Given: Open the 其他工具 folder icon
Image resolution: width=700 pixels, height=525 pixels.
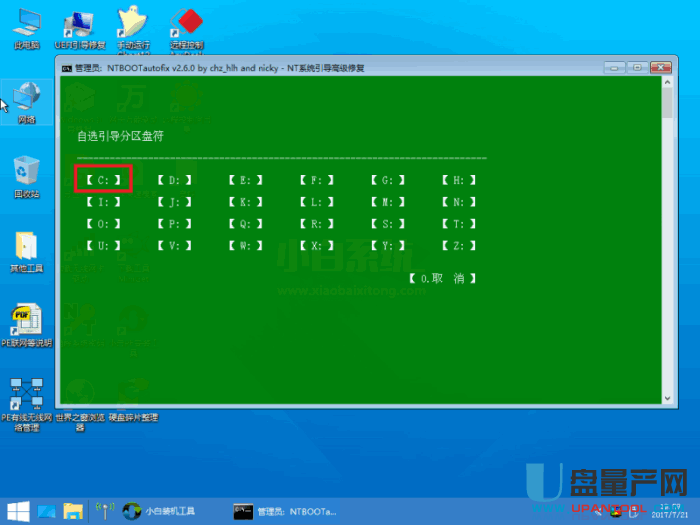Looking at the screenshot, I should (27, 248).
